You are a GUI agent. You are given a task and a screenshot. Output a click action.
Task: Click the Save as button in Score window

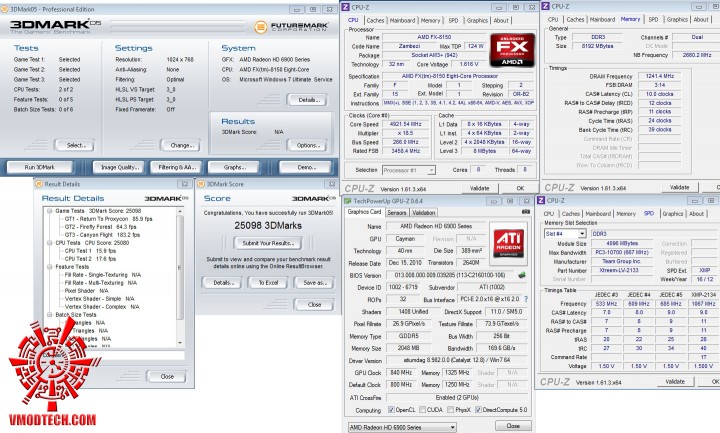[x=314, y=283]
